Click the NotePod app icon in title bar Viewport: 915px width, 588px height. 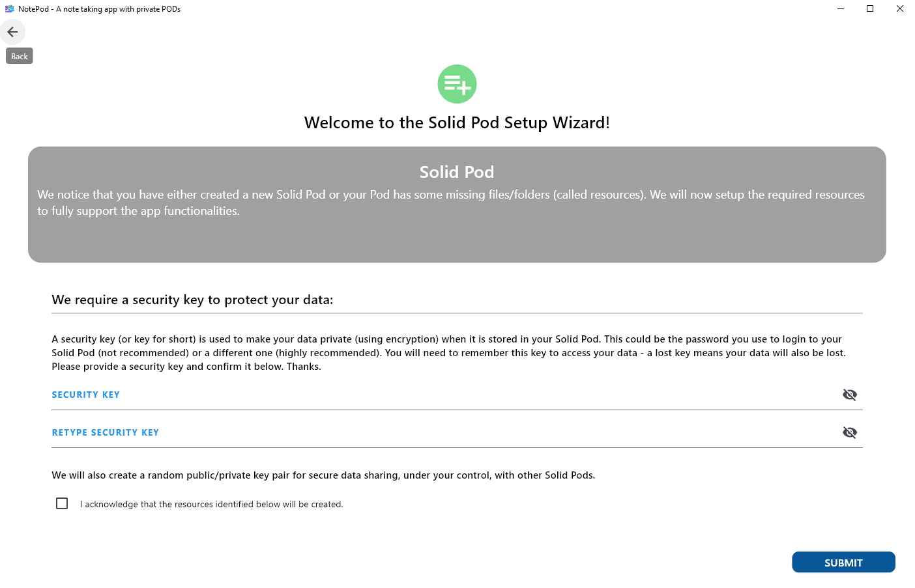tap(9, 9)
